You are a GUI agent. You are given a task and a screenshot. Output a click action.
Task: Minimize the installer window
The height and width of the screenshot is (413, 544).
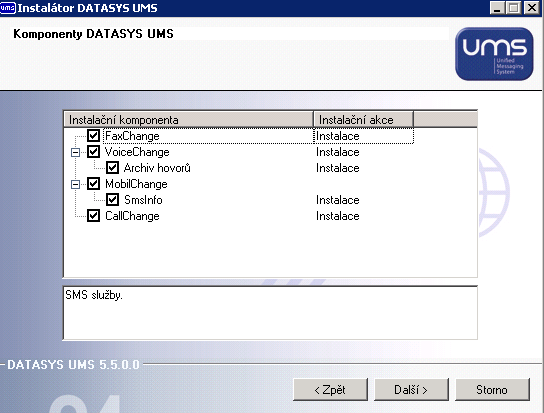click(497, 8)
